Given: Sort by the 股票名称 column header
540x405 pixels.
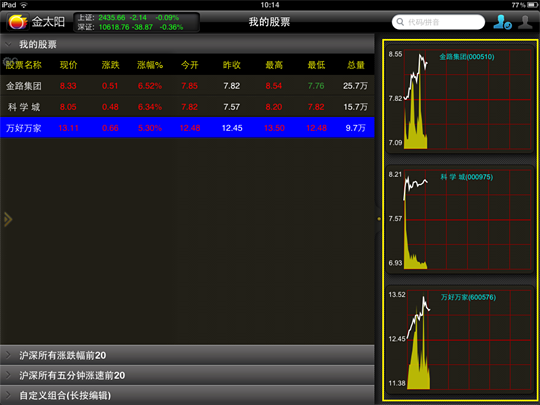Looking at the screenshot, I should (x=24, y=65).
